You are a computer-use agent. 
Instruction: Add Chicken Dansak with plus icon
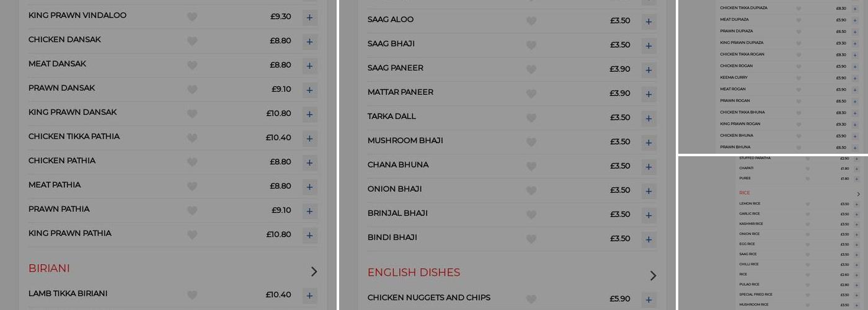point(309,42)
